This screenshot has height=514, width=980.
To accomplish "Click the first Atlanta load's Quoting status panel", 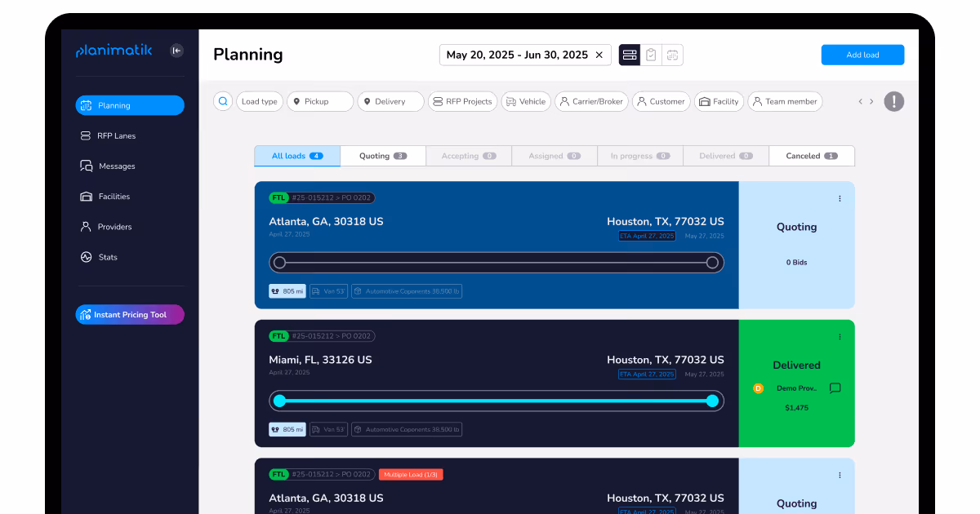I will pyautogui.click(x=797, y=245).
